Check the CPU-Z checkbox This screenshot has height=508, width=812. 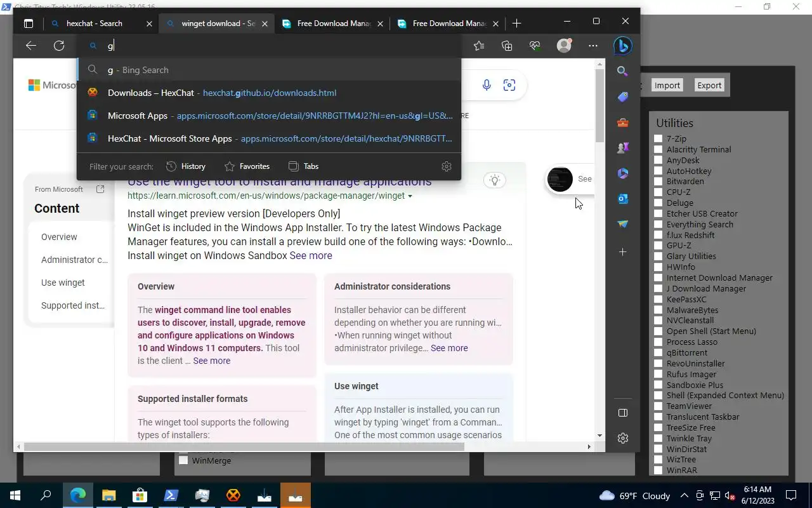[x=658, y=192]
